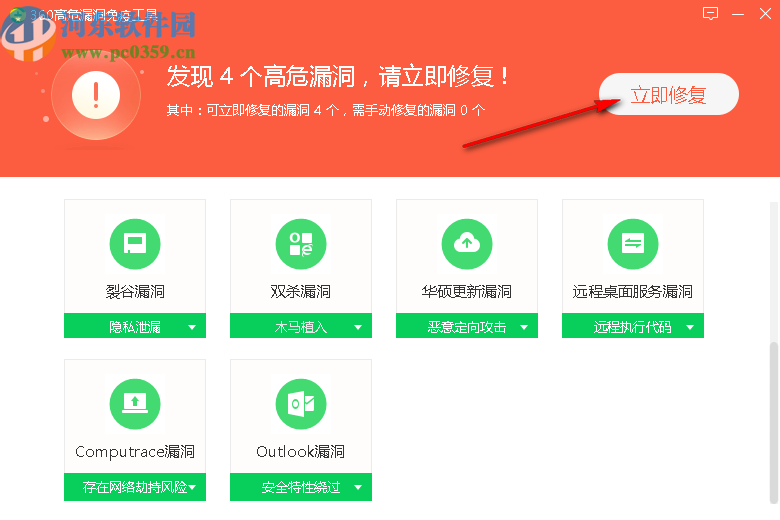Viewport: 780px width, 520px height.
Task: Select the Outlook漏洞 icon
Action: pyautogui.click(x=301, y=404)
